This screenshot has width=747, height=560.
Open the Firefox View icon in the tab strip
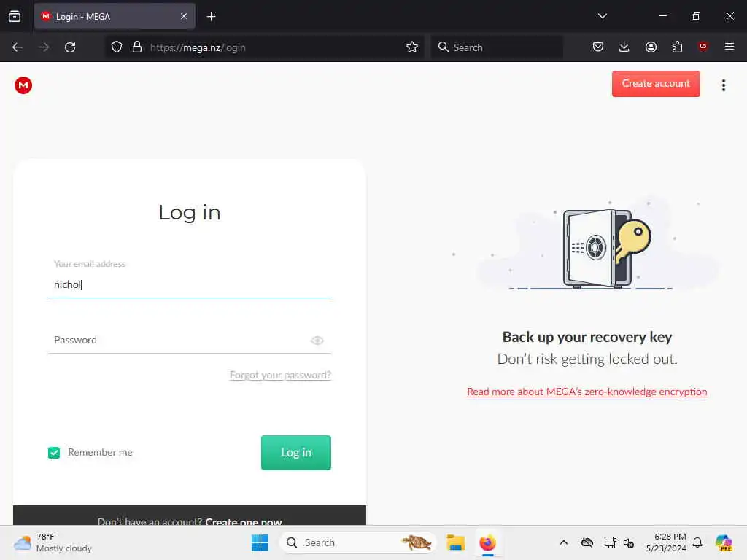point(15,16)
